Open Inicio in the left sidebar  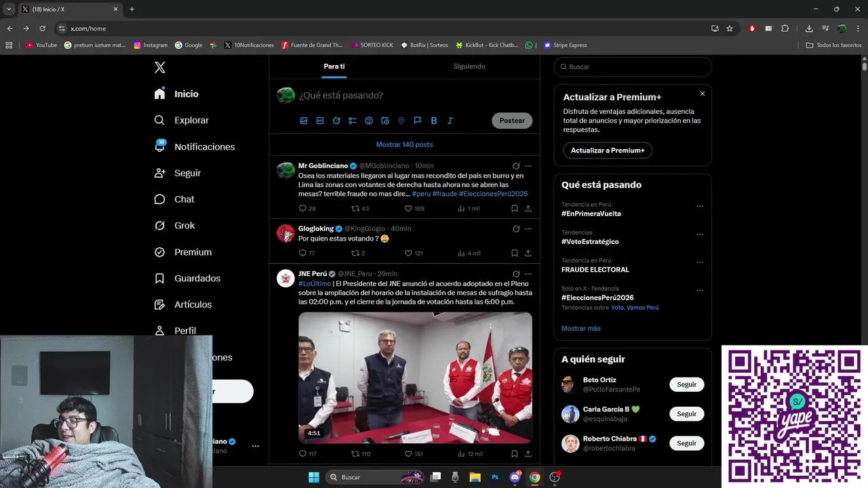[x=177, y=94]
